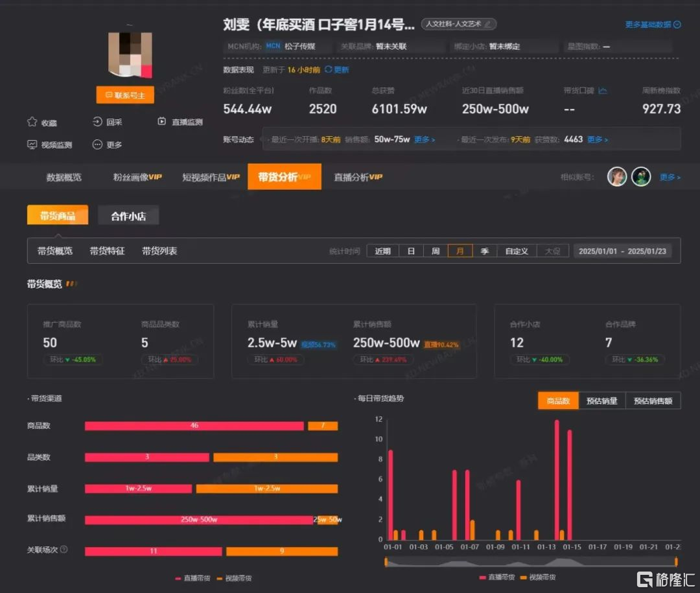Select the 带货分析 tab

(x=285, y=177)
